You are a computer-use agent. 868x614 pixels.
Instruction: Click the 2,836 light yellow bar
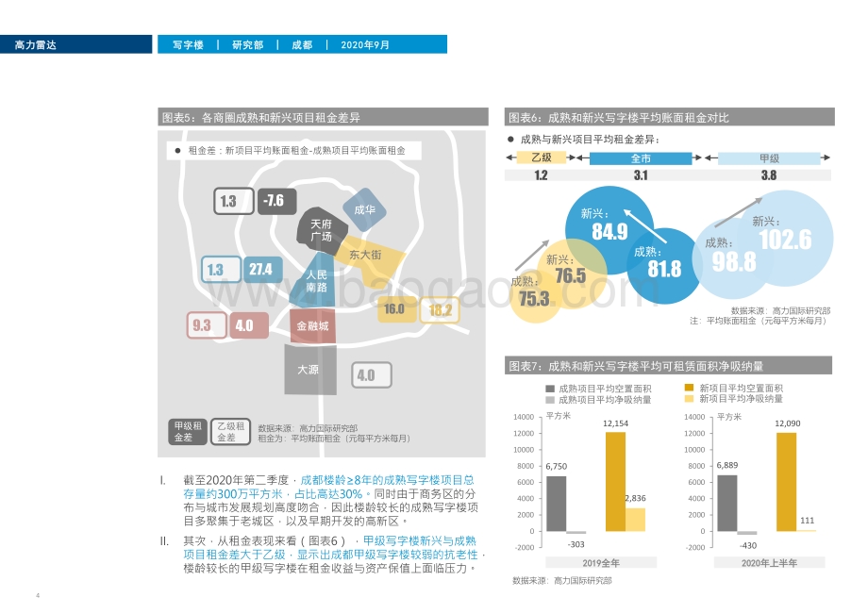tap(636, 520)
